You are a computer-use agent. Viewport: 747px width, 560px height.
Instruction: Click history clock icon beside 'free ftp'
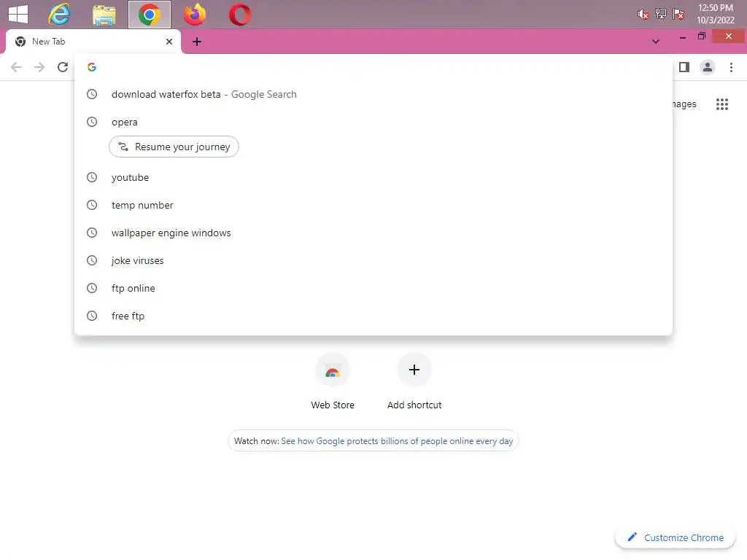[91, 316]
